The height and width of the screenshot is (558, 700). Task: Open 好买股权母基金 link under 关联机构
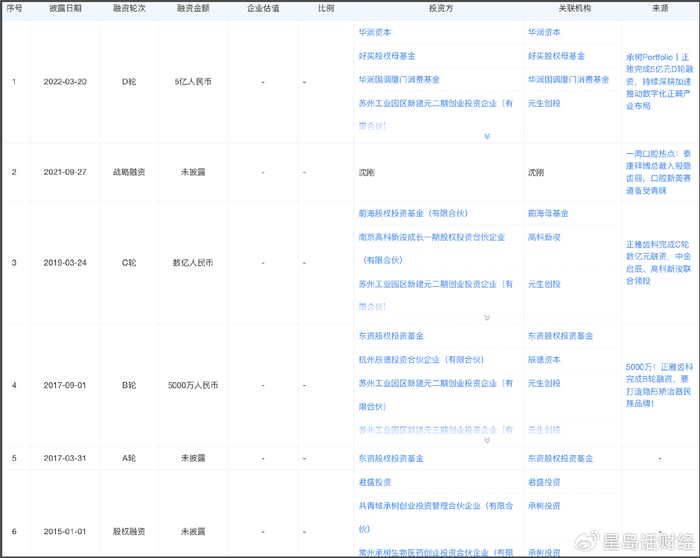[556, 56]
